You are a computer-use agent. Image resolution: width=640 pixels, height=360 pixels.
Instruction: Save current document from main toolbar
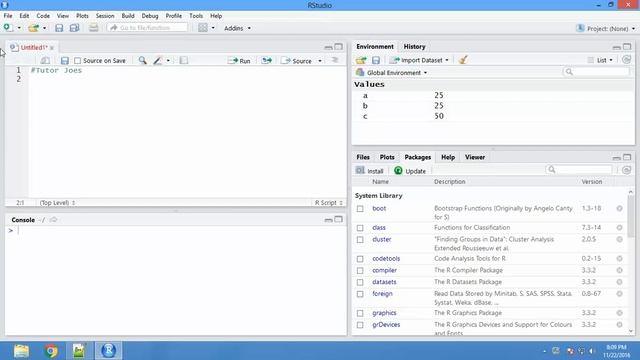[59, 28]
